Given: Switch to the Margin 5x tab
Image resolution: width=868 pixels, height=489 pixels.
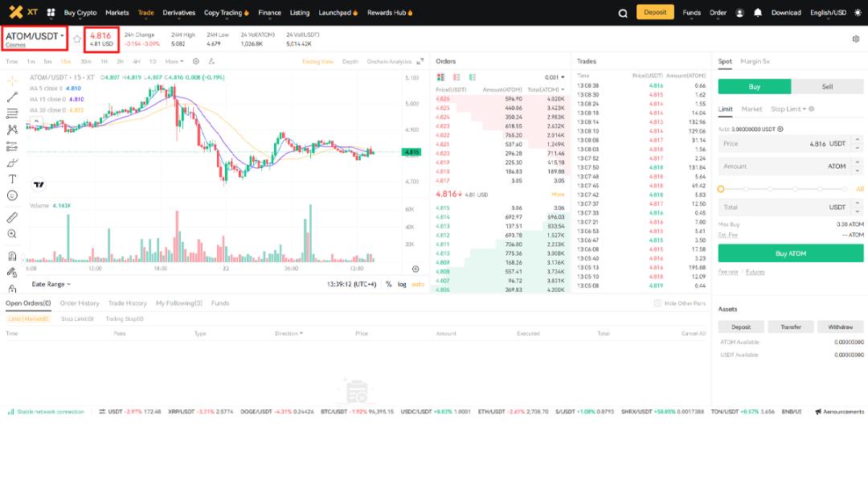Looking at the screenshot, I should point(755,61).
